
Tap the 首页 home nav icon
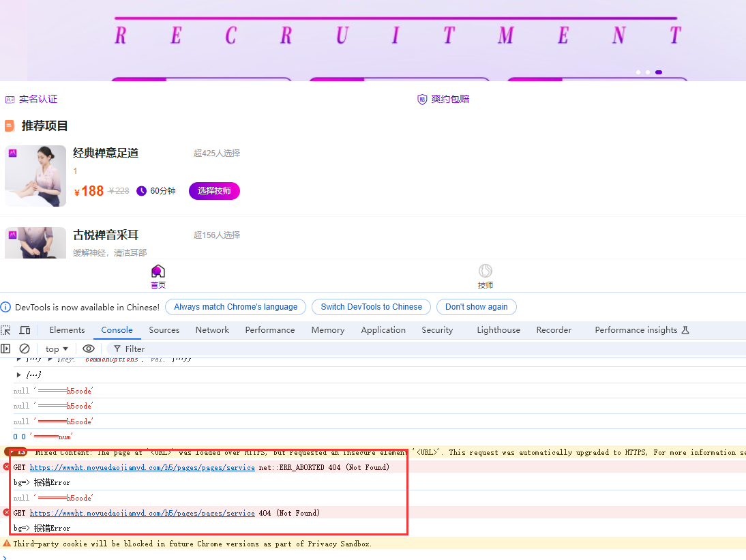[x=158, y=271]
